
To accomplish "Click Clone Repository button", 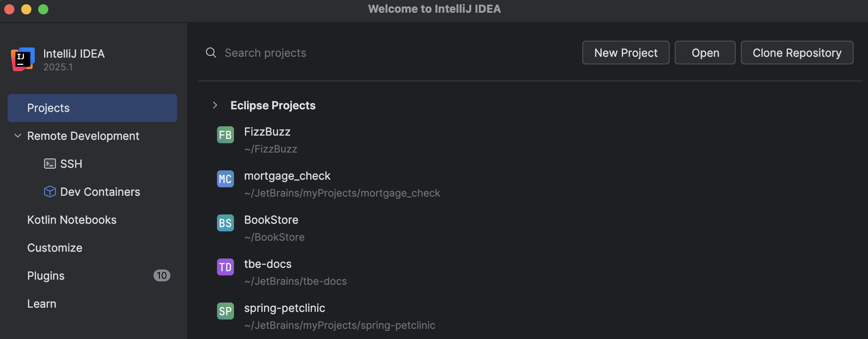I will tap(797, 53).
